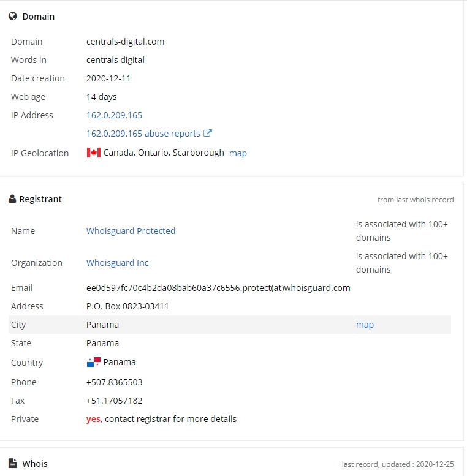467x476 pixels.
Task: Follow the Whoisguard Protected name link
Action: point(131,231)
